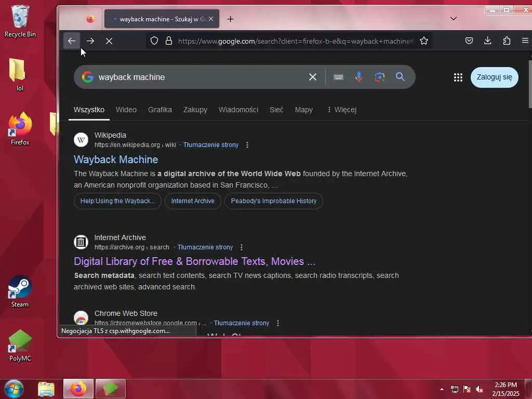The height and width of the screenshot is (399, 532).
Task: Start voice search with the microphone
Action: click(x=358, y=77)
